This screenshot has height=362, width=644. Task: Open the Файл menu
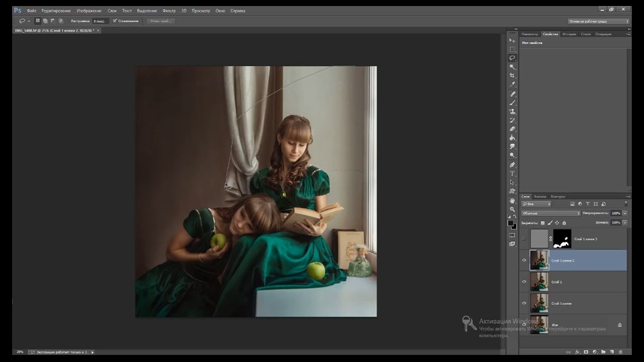(32, 11)
